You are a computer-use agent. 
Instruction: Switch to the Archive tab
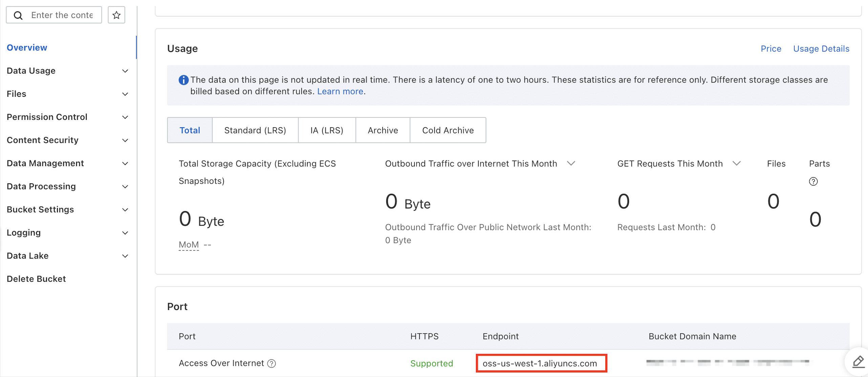383,130
